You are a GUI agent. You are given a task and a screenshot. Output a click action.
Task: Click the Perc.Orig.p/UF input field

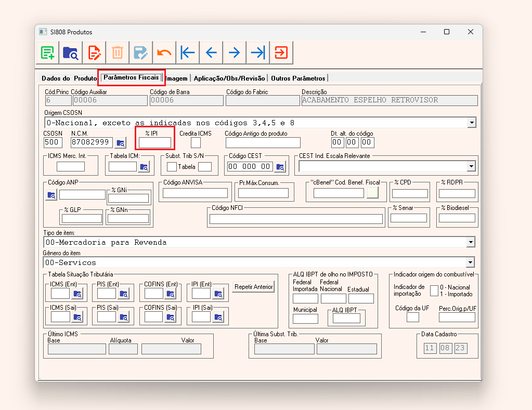pyautogui.click(x=457, y=317)
